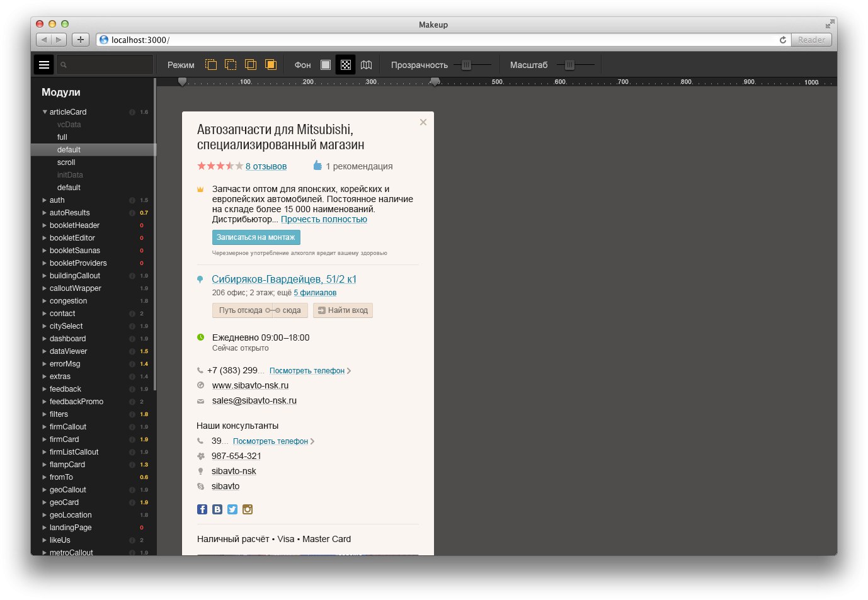Select first mode icon next to Режим
This screenshot has height=600, width=868.
211,65
